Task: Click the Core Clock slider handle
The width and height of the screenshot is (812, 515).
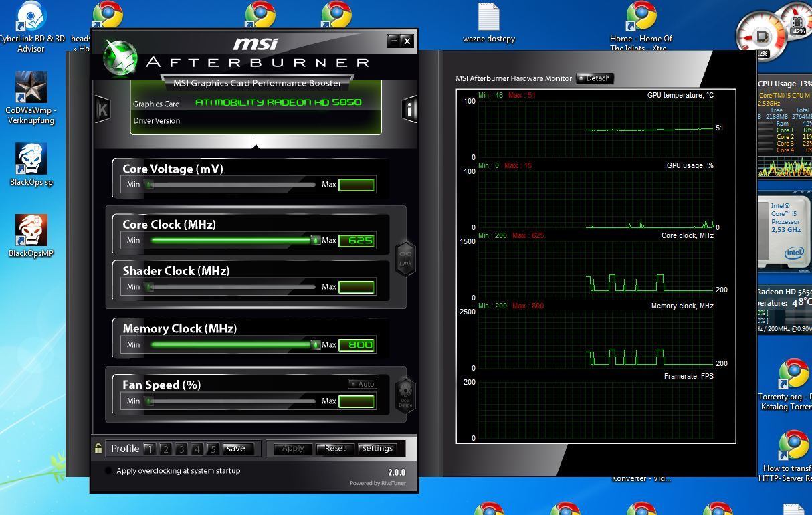Action: [316, 240]
